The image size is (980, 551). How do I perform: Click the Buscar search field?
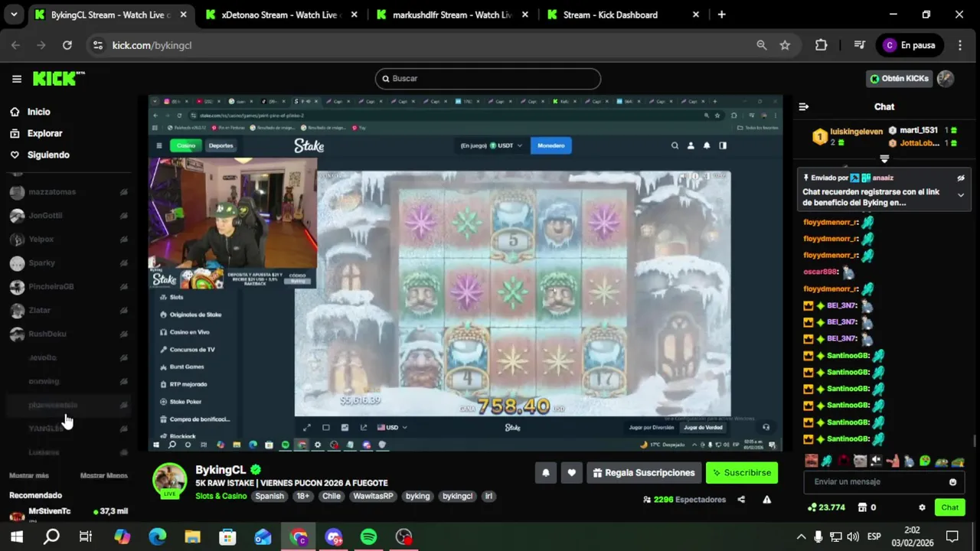488,79
